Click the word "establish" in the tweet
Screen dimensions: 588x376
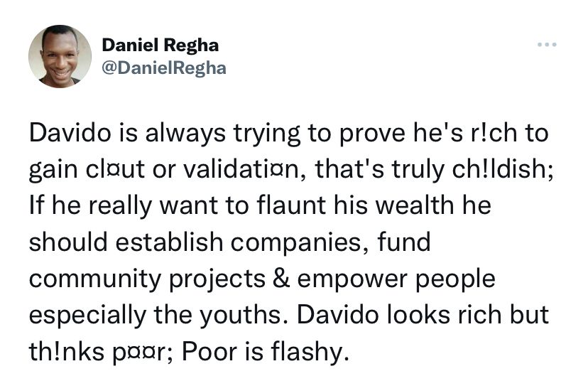(169, 242)
